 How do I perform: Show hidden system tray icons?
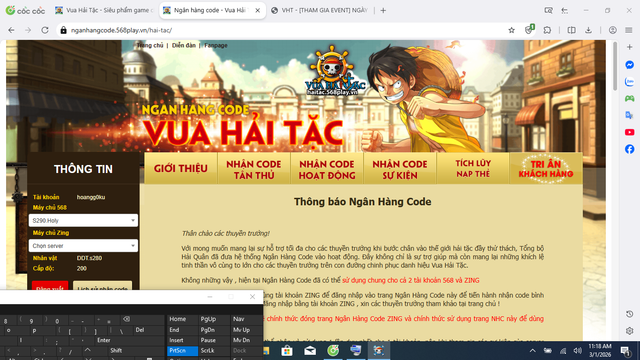pos(533,351)
